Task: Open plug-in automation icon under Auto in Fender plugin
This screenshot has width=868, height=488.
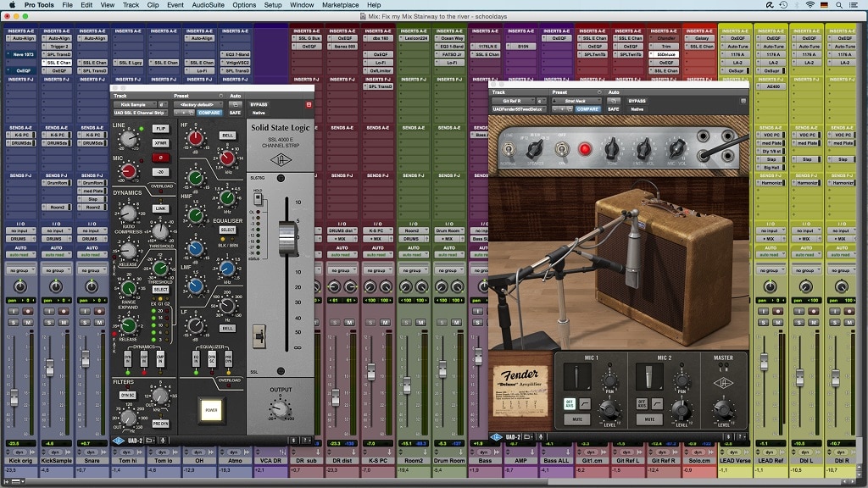Action: tap(614, 102)
